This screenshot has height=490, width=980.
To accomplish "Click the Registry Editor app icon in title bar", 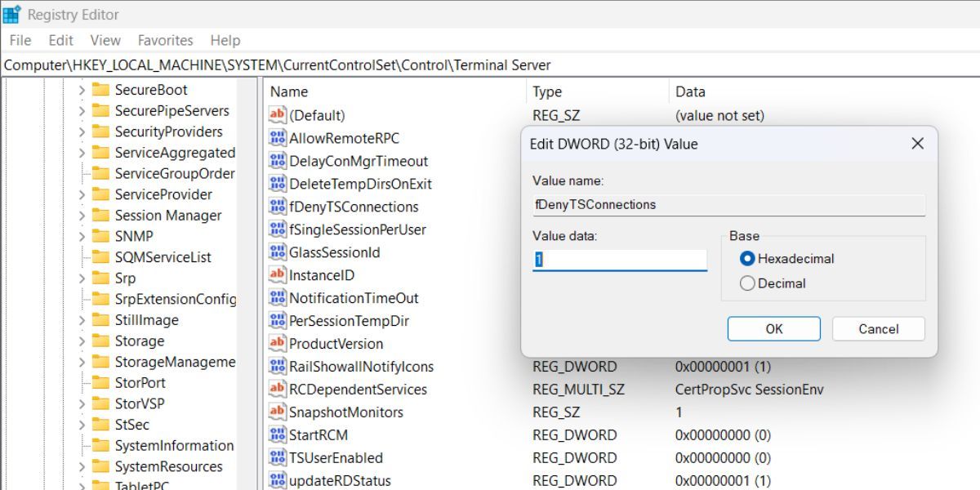I will click(x=11, y=14).
